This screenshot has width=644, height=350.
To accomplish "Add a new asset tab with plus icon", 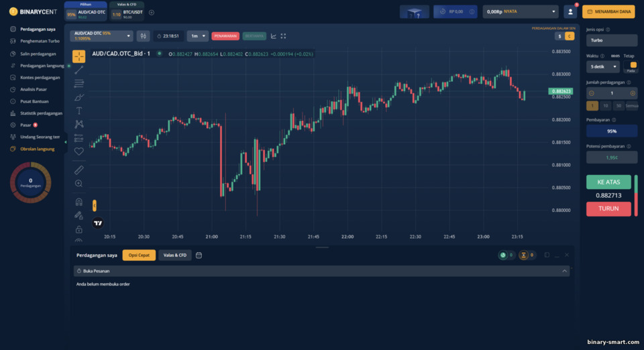I will click(152, 13).
